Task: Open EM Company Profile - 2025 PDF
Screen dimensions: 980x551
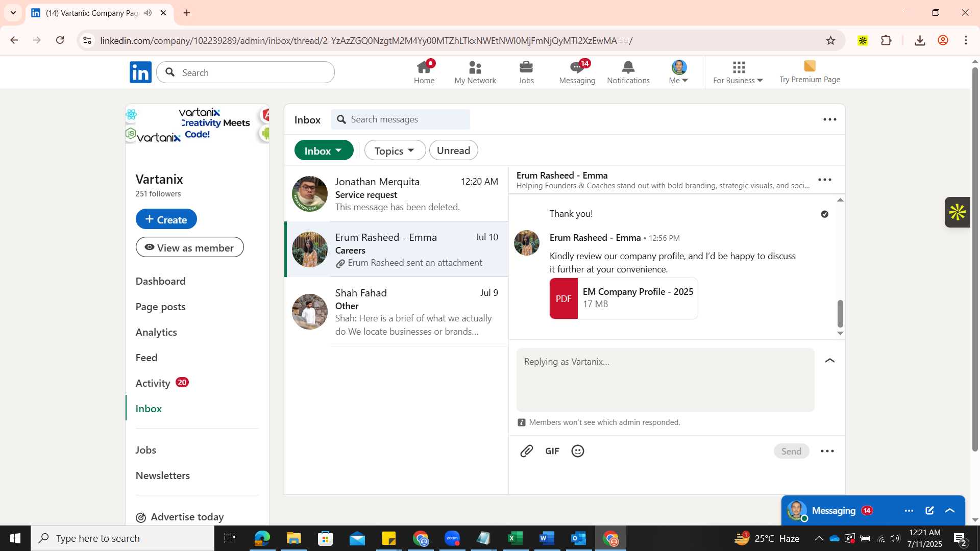Action: click(x=624, y=298)
